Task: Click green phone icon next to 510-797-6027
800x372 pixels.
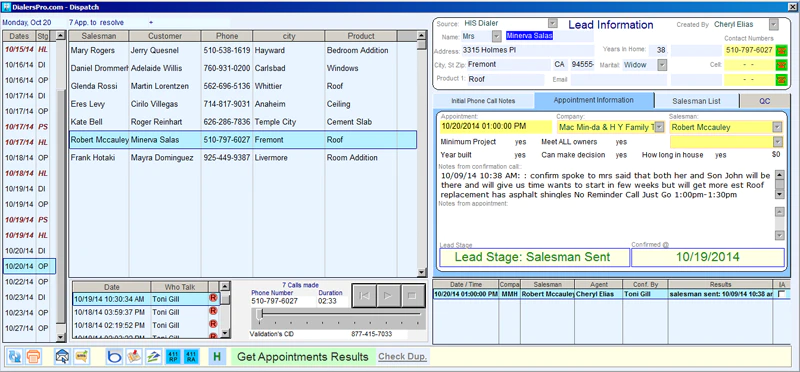Action: click(781, 50)
